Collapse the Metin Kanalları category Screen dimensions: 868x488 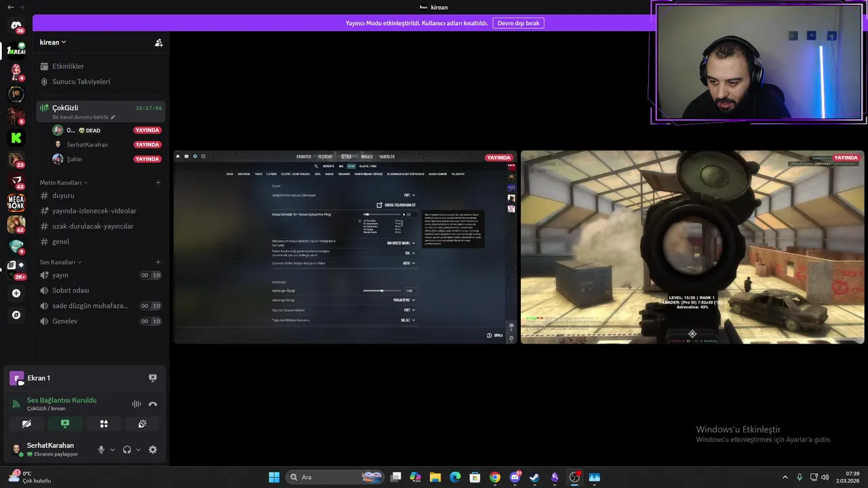point(64,182)
